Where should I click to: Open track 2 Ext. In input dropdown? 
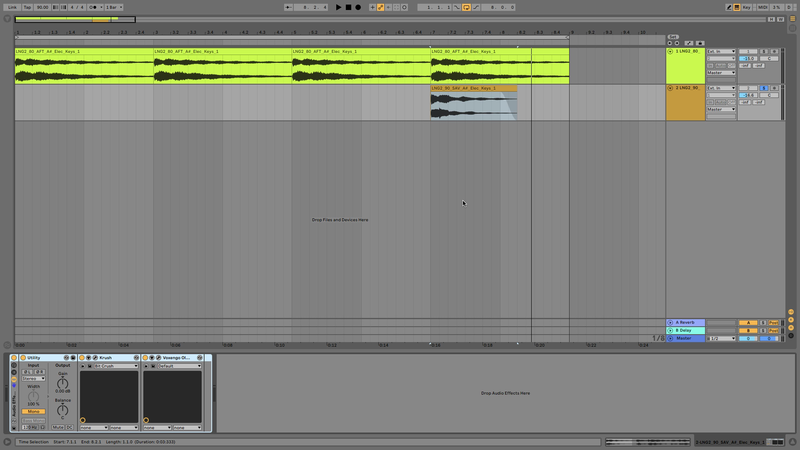click(721, 88)
